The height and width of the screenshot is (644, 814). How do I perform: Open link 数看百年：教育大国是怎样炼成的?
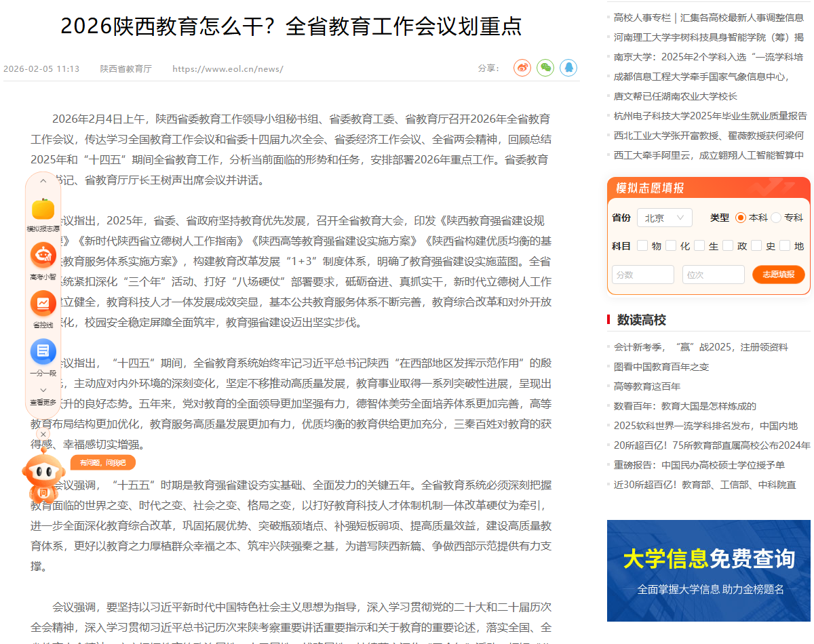point(684,406)
